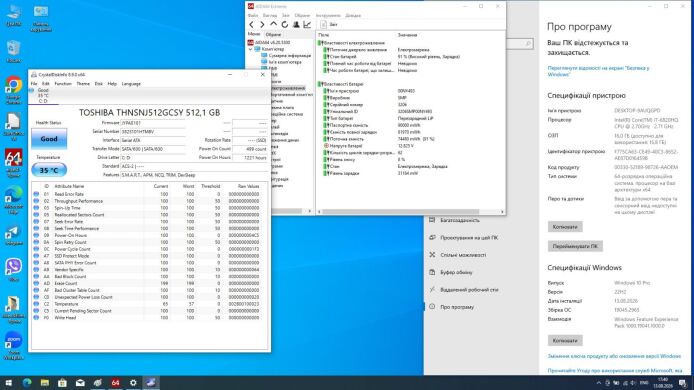Open the Viber desktop shortcut
Viewport: 694px width, 390px height.
[13, 270]
